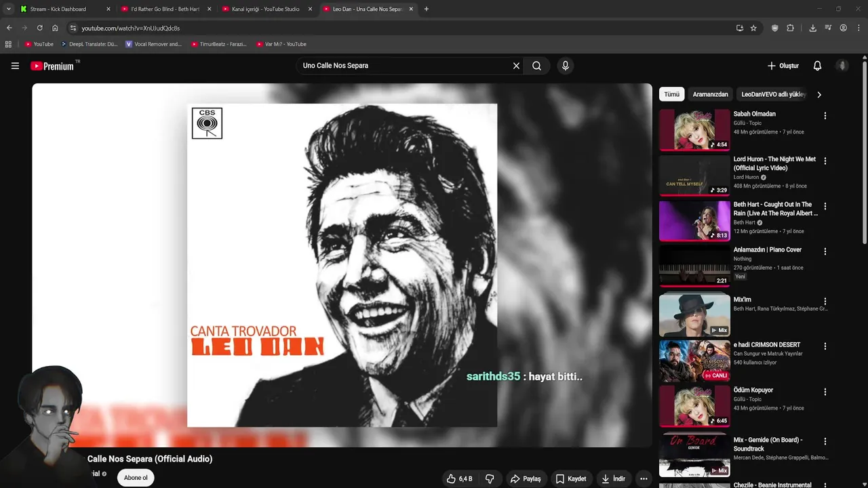Save video with Kaydet

pos(571,479)
